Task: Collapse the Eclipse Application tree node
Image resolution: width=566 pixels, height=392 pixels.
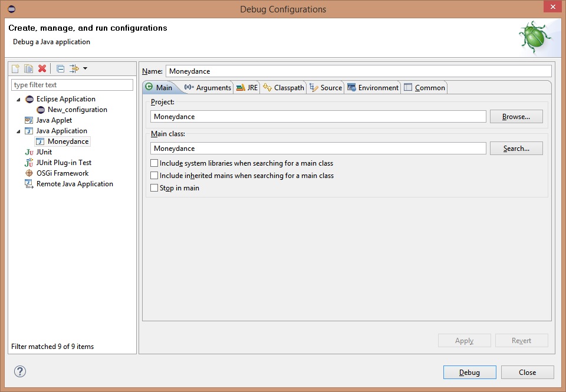Action: (x=18, y=99)
